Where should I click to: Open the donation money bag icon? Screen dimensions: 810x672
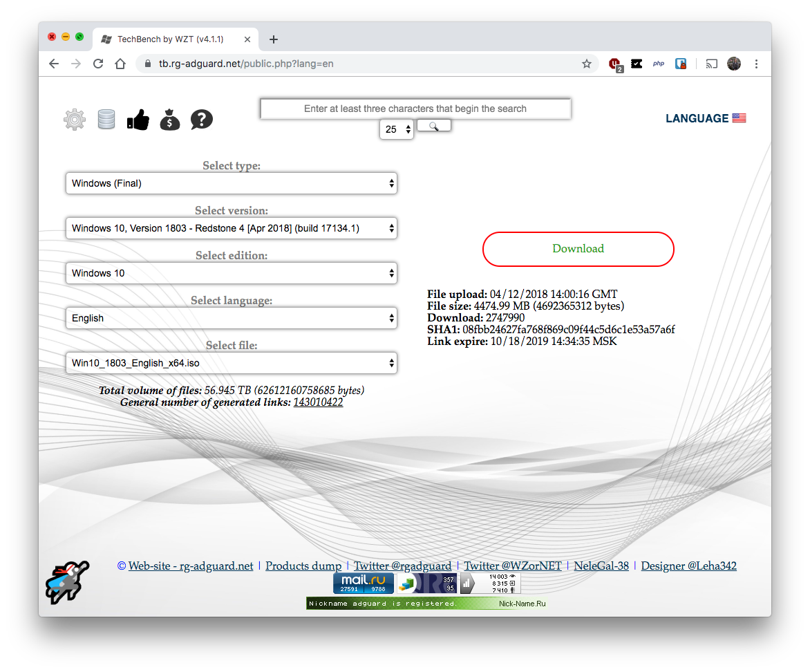coord(169,119)
